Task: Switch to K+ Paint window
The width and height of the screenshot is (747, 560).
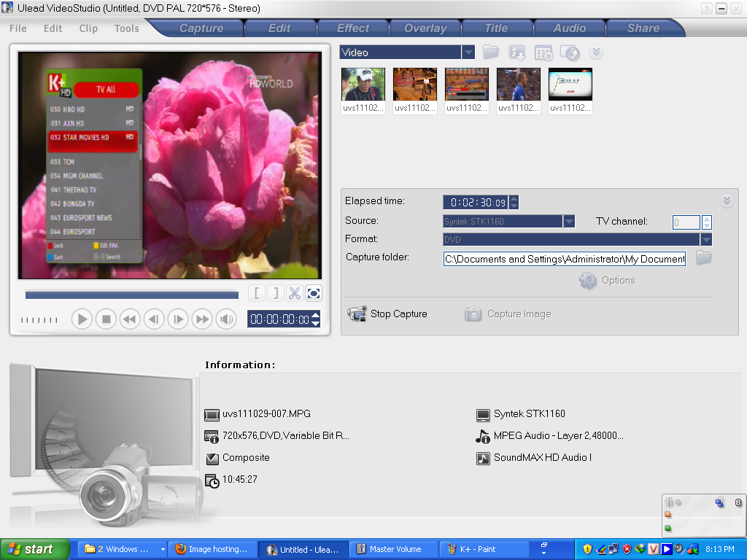Action: tap(484, 549)
